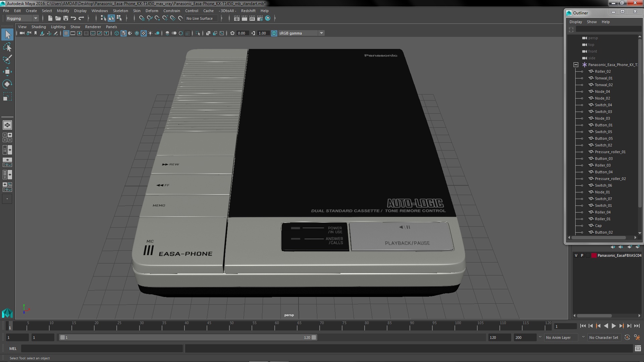The image size is (644, 362).
Task: Open the Outliner Show menu
Action: click(592, 22)
